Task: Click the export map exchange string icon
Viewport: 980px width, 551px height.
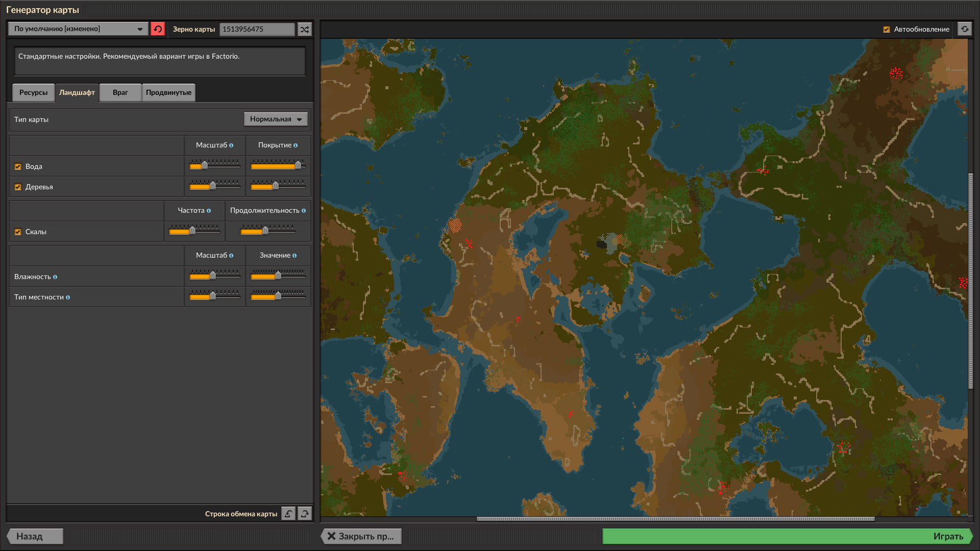Action: [x=305, y=514]
